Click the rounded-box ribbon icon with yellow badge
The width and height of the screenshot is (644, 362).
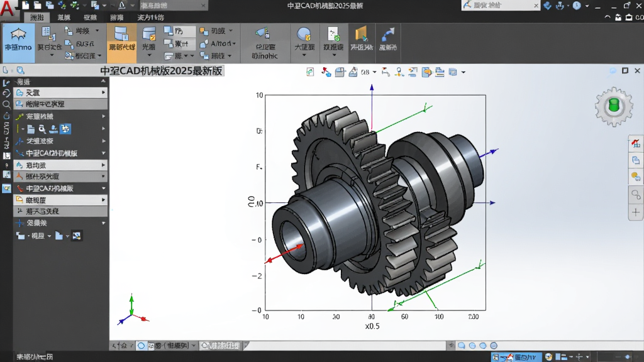tap(148, 34)
